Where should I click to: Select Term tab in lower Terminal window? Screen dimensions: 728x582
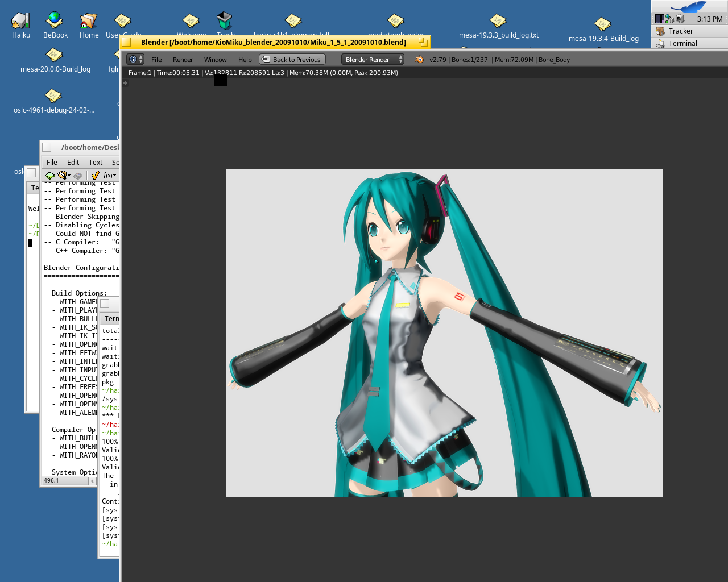click(110, 318)
